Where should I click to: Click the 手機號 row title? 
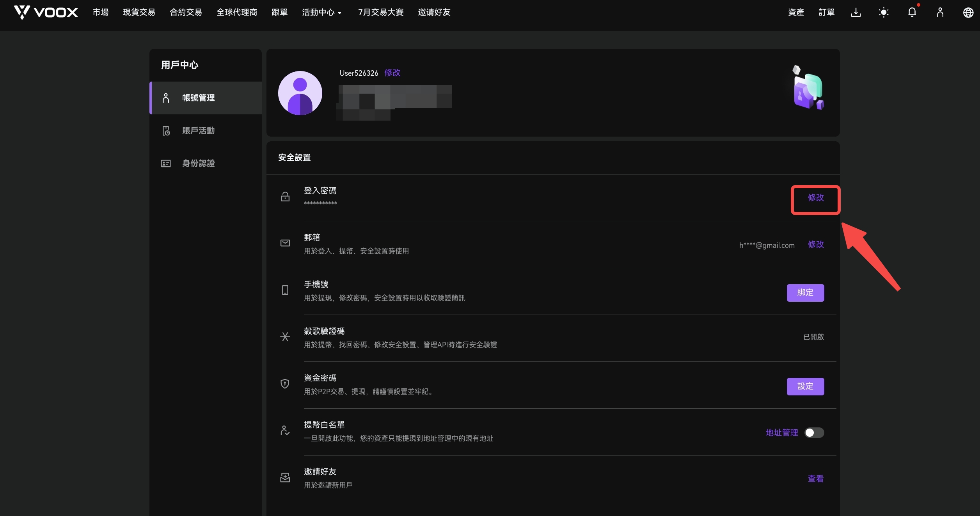click(316, 284)
